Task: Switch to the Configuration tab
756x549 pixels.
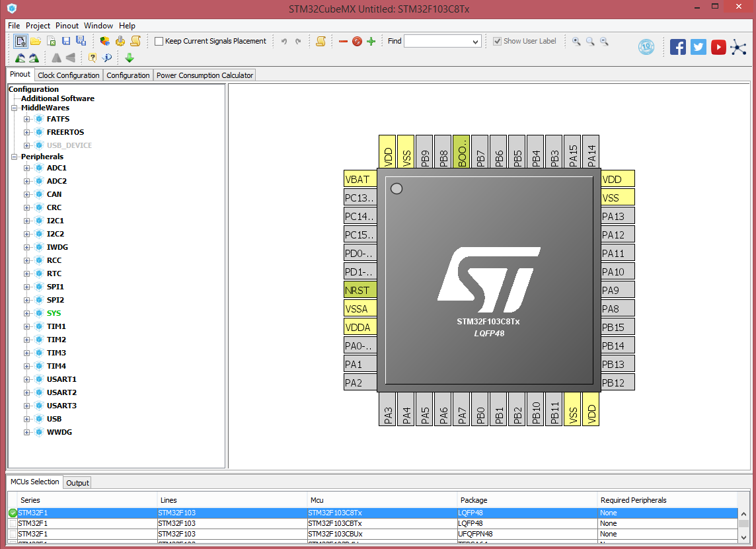Action: pos(128,75)
